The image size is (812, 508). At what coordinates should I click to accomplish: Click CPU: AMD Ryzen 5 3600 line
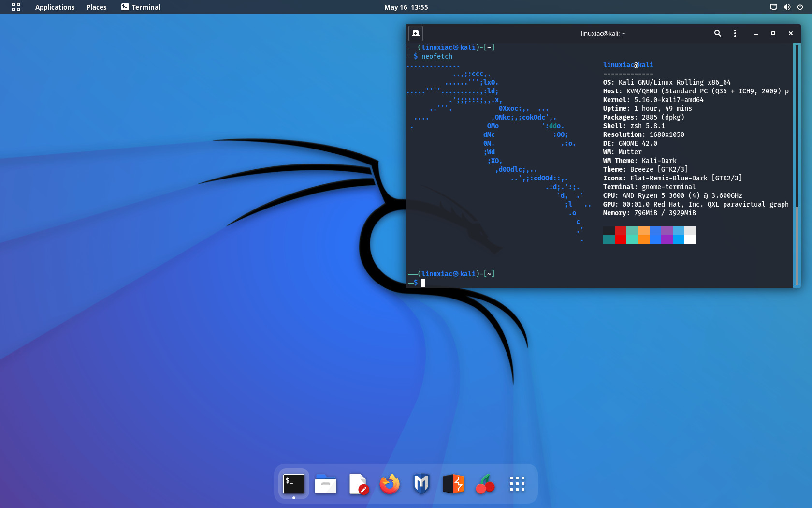(673, 195)
